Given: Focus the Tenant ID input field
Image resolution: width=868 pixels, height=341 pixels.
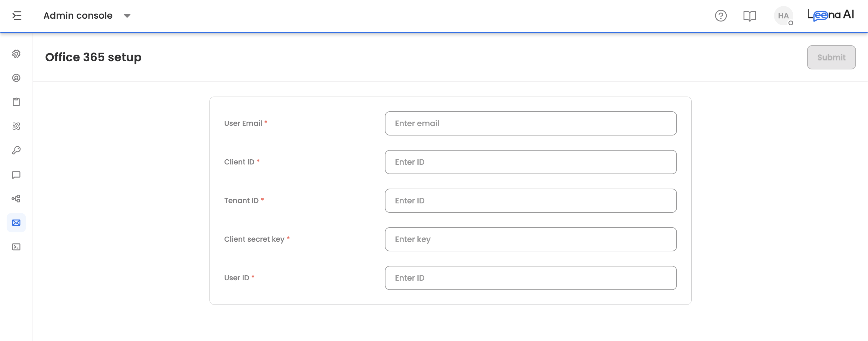Looking at the screenshot, I should coord(531,201).
